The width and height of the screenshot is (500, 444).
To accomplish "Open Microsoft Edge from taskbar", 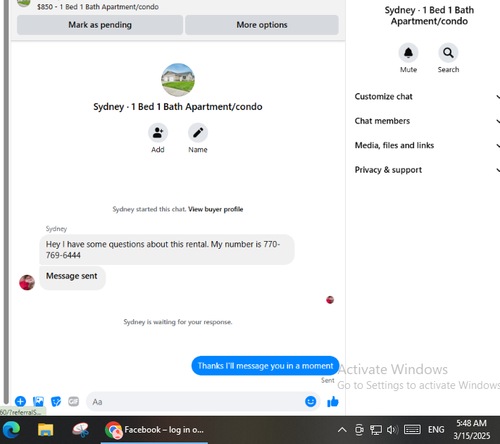I will pos(11,430).
